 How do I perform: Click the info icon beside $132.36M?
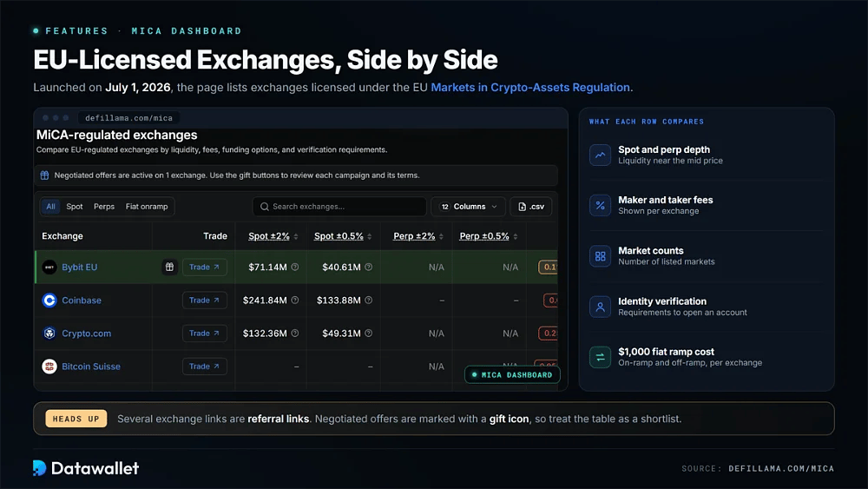coord(295,334)
